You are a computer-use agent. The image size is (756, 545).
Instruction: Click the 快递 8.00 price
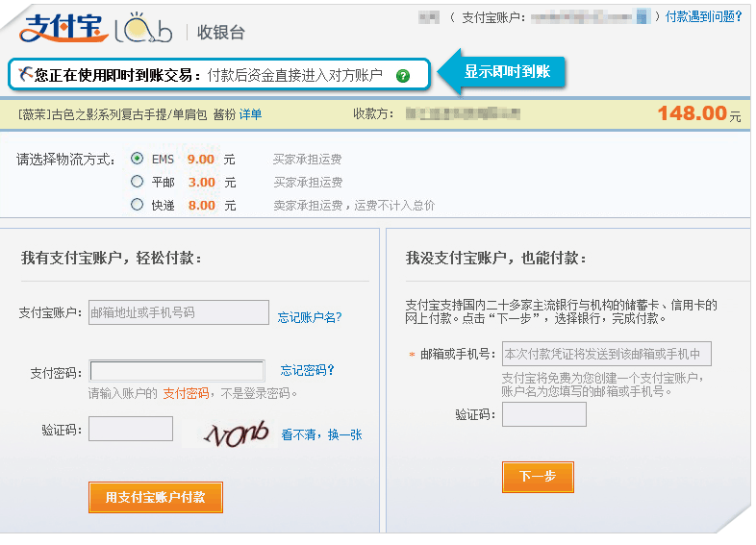(x=202, y=206)
